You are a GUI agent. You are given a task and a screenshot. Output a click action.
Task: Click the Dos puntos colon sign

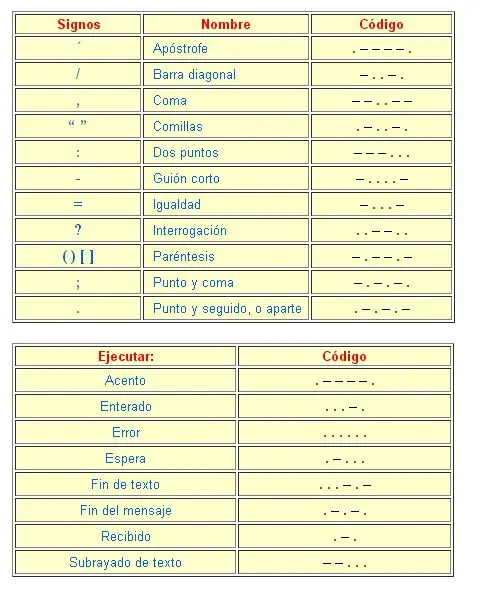[78, 153]
